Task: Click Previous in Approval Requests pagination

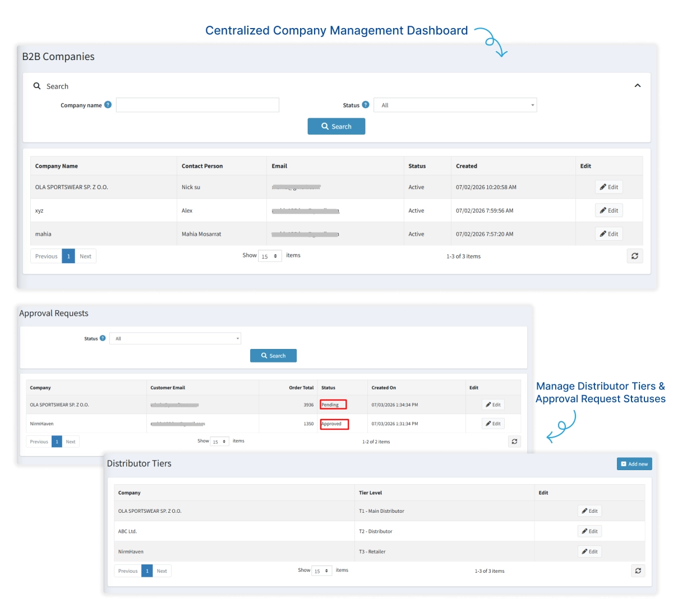Action: click(x=39, y=442)
